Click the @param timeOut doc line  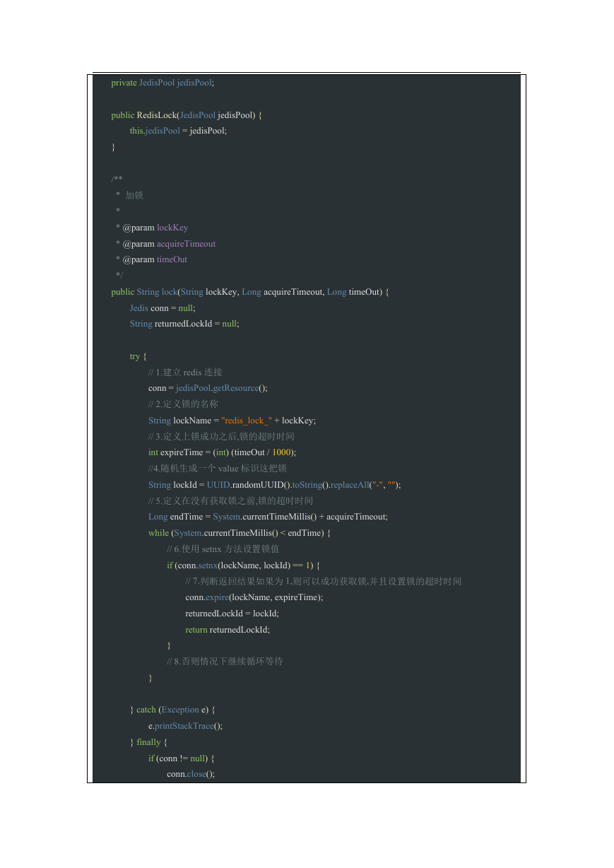152,259
